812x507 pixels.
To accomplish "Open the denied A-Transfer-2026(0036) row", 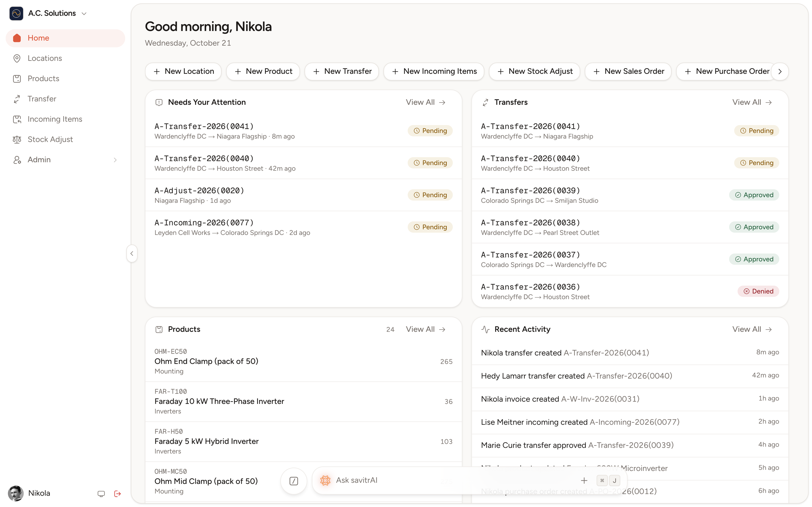I will (x=630, y=292).
